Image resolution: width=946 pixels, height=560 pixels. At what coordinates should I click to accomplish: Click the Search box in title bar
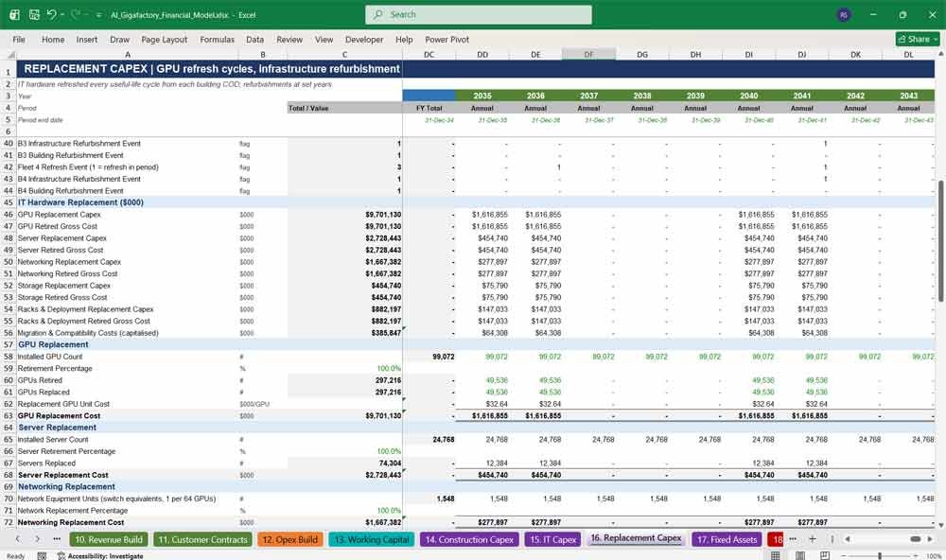478,14
